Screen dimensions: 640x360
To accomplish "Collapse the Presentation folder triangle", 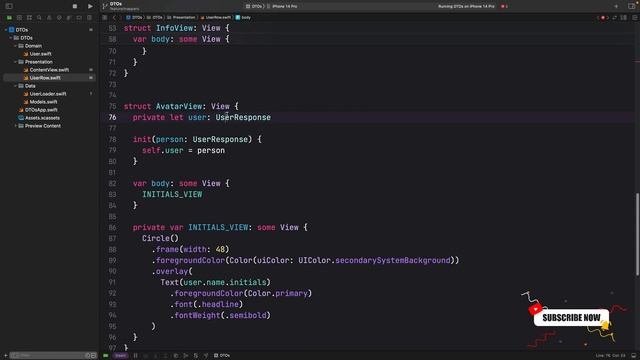I will pyautogui.click(x=16, y=62).
